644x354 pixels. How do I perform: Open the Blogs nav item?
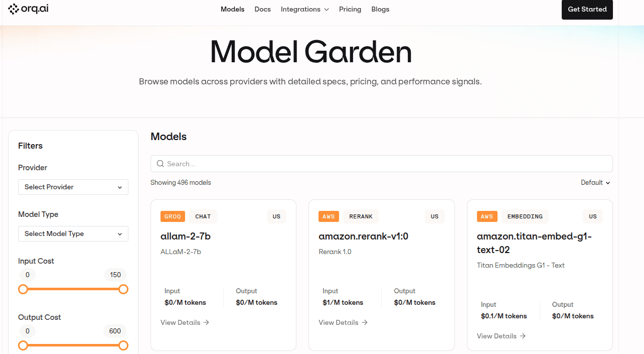(x=380, y=9)
